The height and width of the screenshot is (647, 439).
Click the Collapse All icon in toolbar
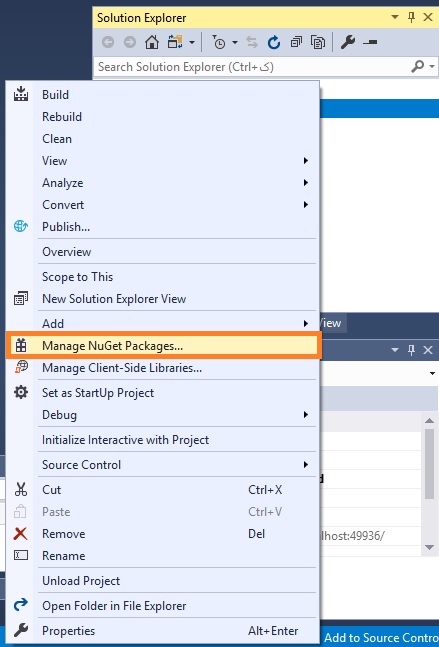click(296, 42)
